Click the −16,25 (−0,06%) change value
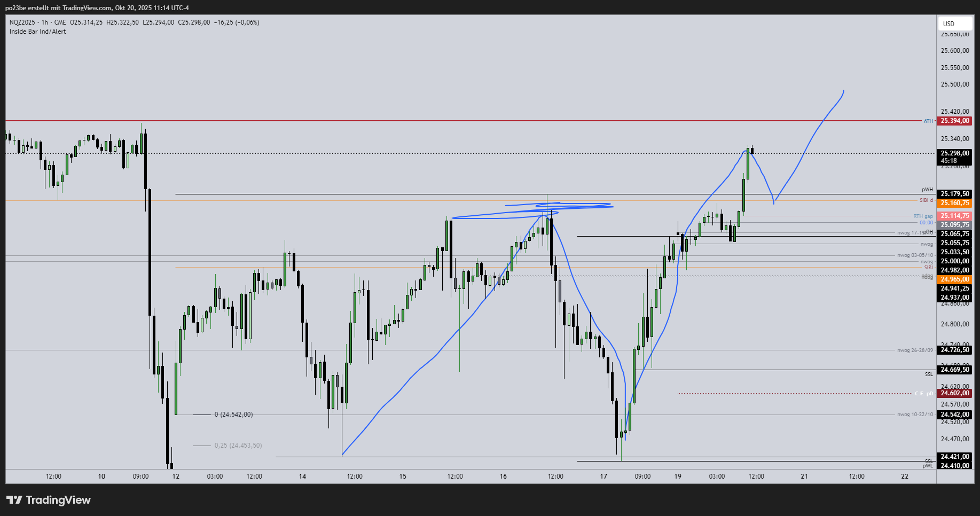 coord(237,22)
